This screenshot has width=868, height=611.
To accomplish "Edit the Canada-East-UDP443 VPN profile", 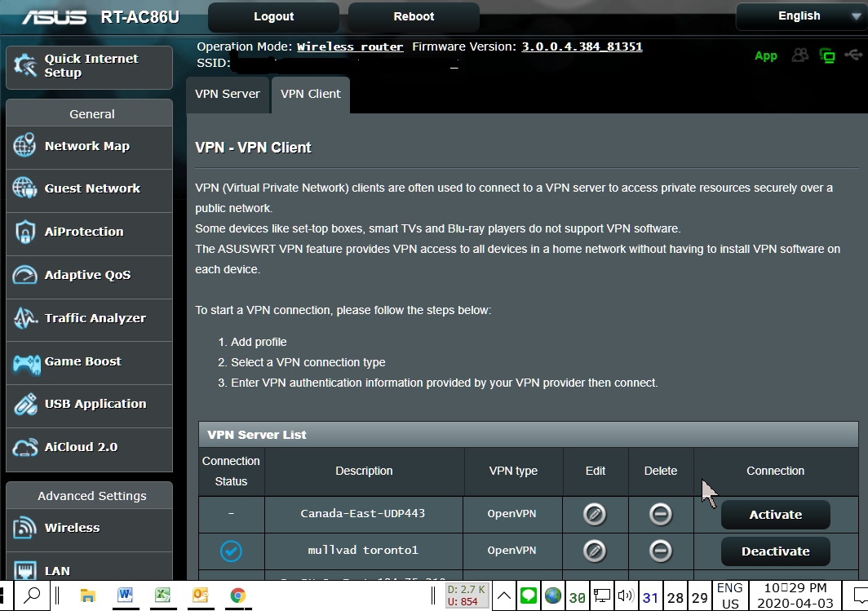I will click(x=595, y=514).
